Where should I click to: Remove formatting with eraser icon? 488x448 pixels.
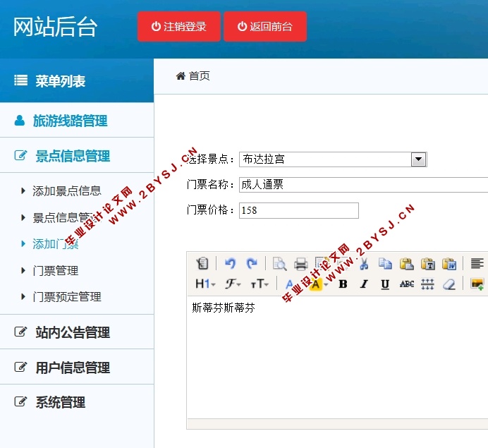[x=449, y=284]
